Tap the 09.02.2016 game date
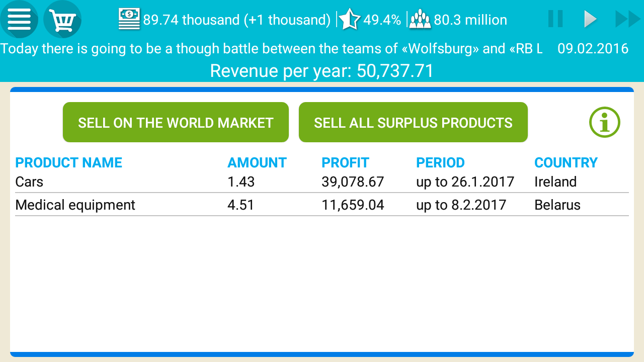644x362 pixels. coord(593,49)
